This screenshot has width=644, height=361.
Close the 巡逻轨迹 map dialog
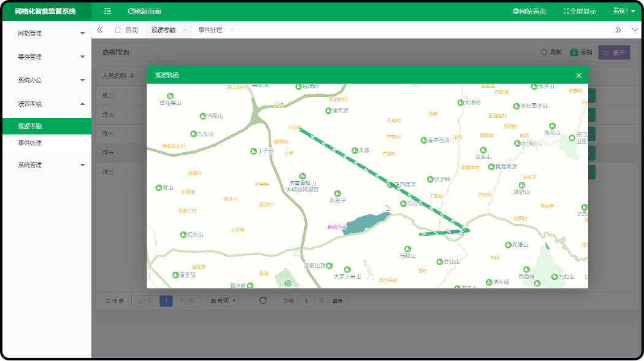[578, 76]
